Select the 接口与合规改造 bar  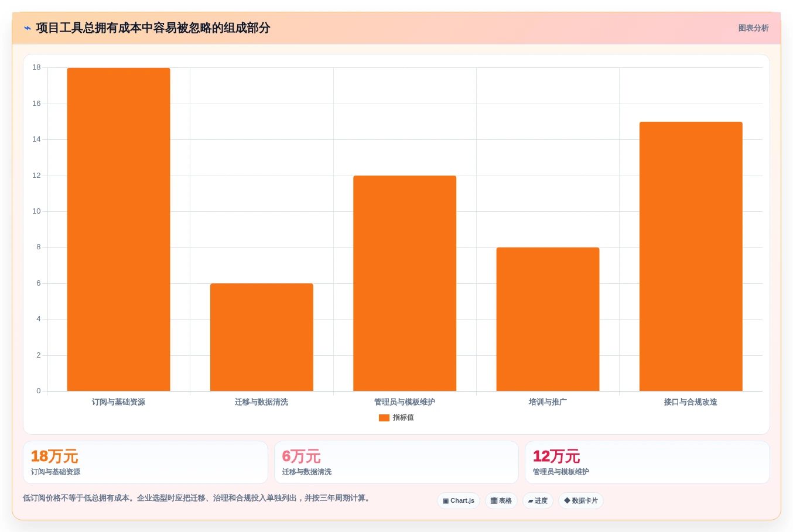(691, 256)
